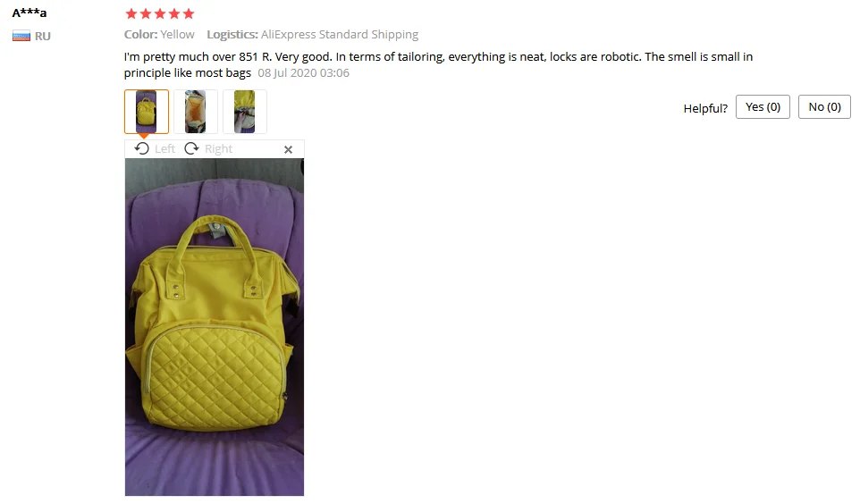Mark review helpful with Yes (0)

(x=763, y=107)
